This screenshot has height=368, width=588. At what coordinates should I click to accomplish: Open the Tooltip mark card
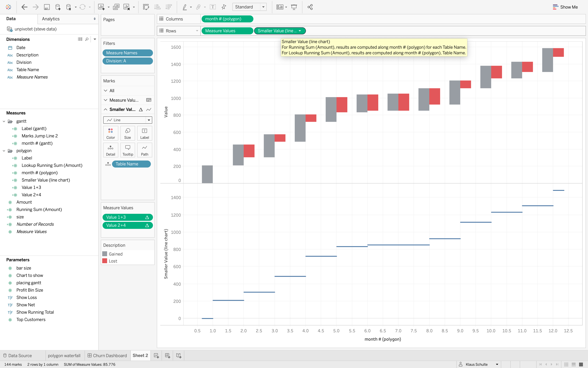(128, 150)
